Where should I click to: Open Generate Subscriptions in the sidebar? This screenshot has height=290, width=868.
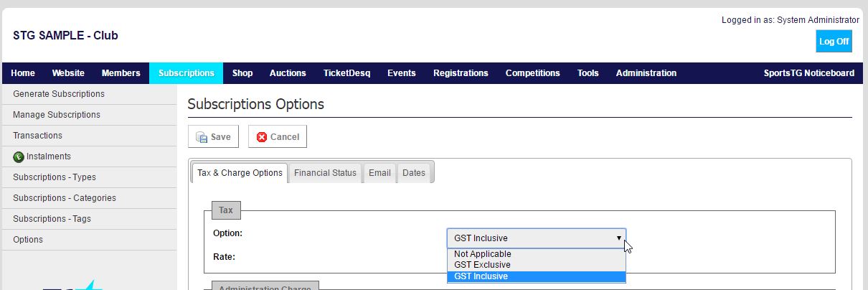[x=89, y=94]
